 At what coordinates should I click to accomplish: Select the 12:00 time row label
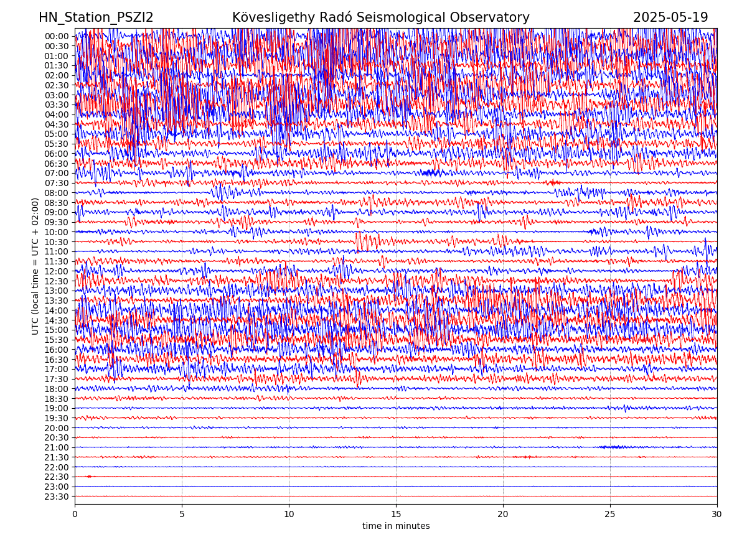point(56,271)
